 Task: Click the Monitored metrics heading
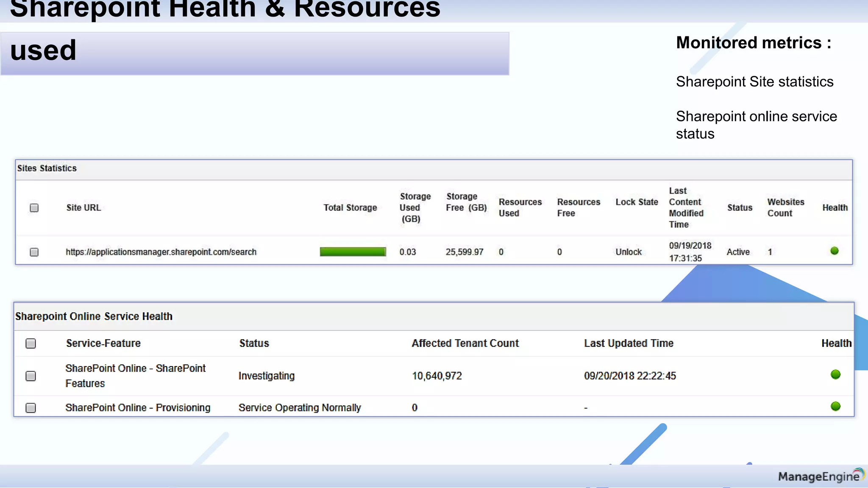point(753,43)
